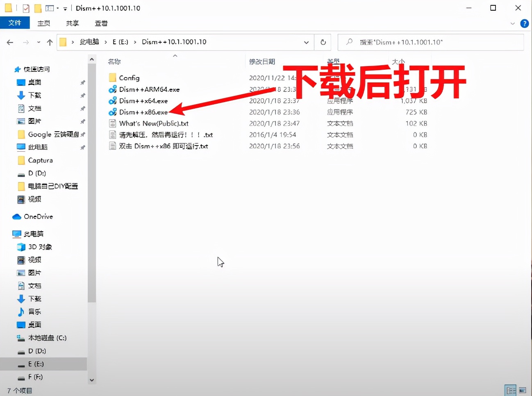Click the refresh icon beside the address bar
Viewport: 532px width, 396px height.
click(x=323, y=42)
